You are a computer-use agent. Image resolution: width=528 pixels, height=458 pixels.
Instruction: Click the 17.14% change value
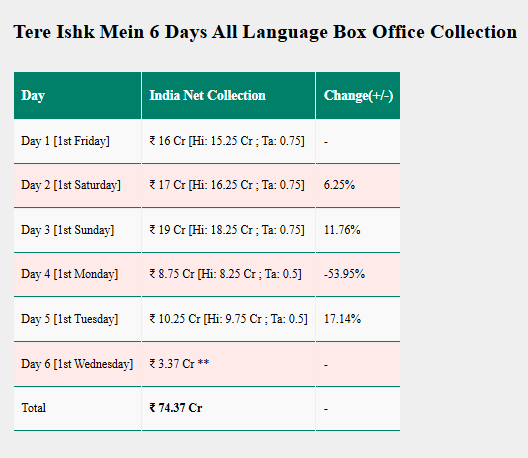(342, 319)
